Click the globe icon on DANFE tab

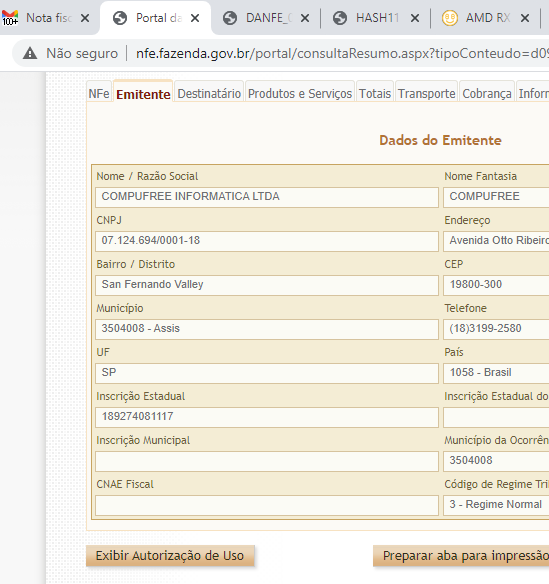(x=230, y=18)
